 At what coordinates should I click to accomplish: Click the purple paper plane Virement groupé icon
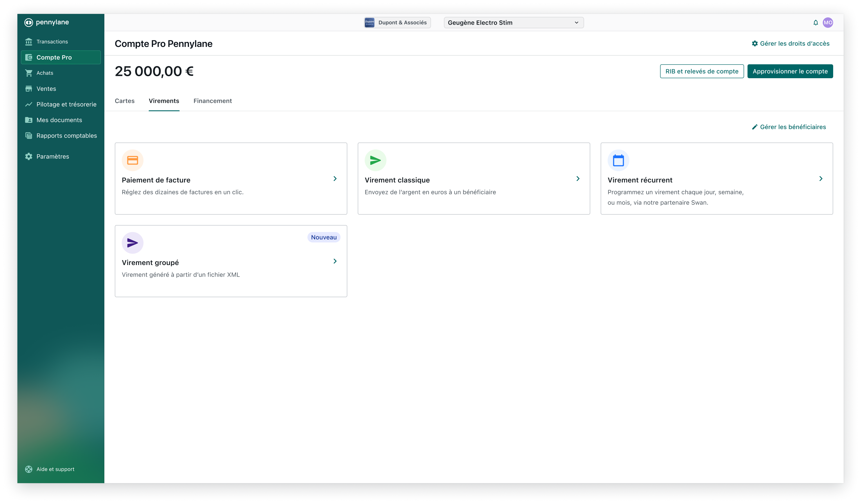pos(132,243)
